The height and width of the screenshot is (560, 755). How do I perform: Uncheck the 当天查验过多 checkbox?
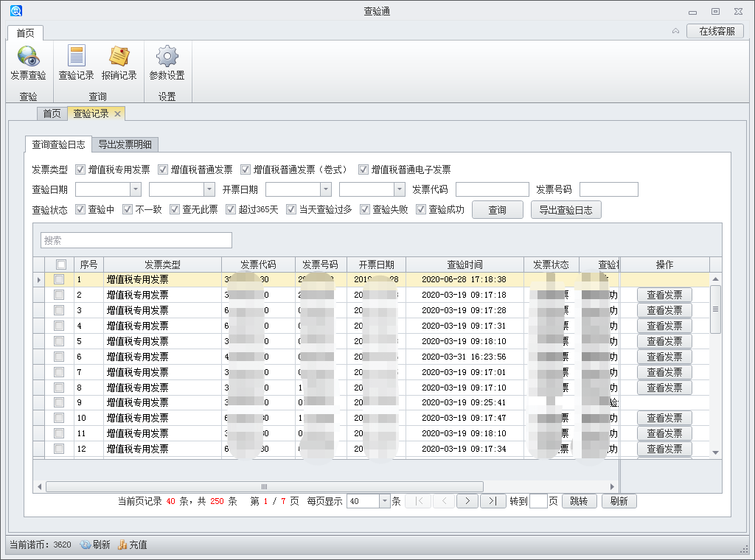[290, 209]
